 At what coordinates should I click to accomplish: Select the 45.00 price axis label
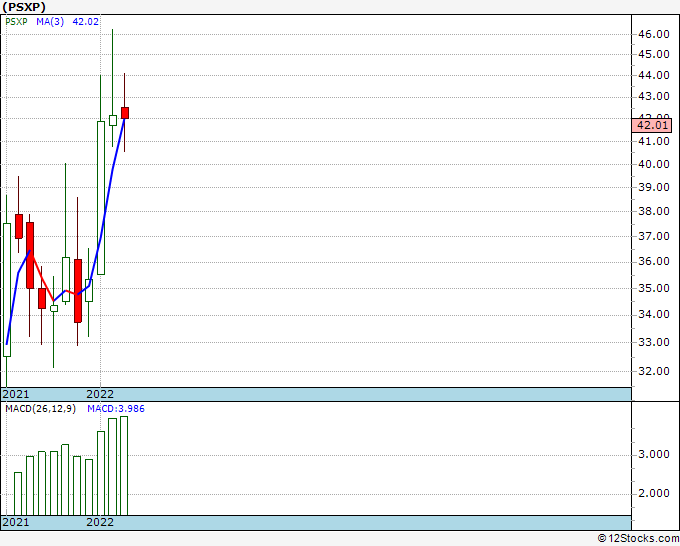click(654, 54)
